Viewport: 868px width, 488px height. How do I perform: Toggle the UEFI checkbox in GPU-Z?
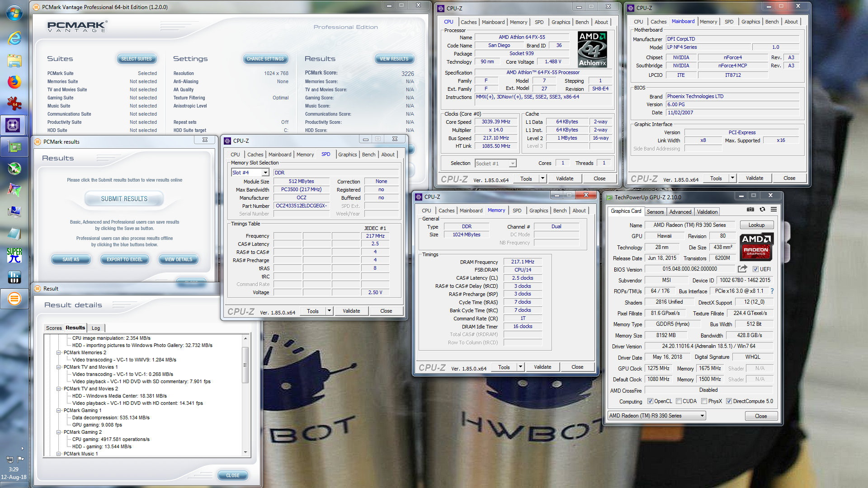click(x=755, y=269)
